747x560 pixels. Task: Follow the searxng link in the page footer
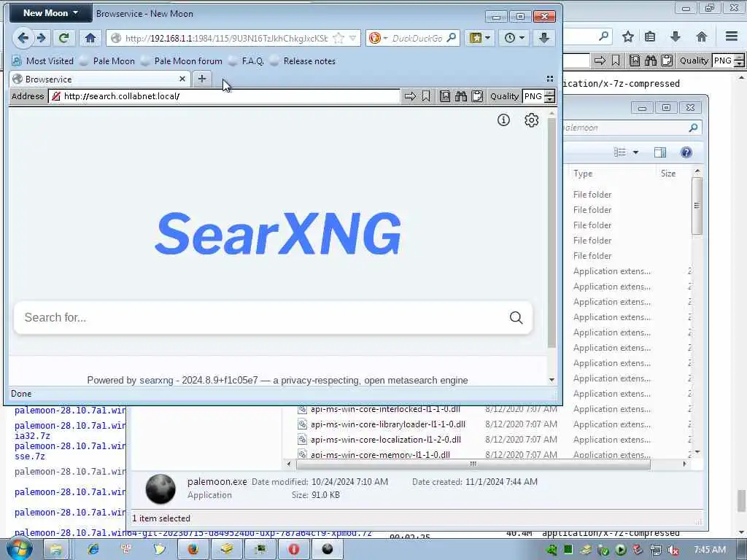[x=156, y=381]
